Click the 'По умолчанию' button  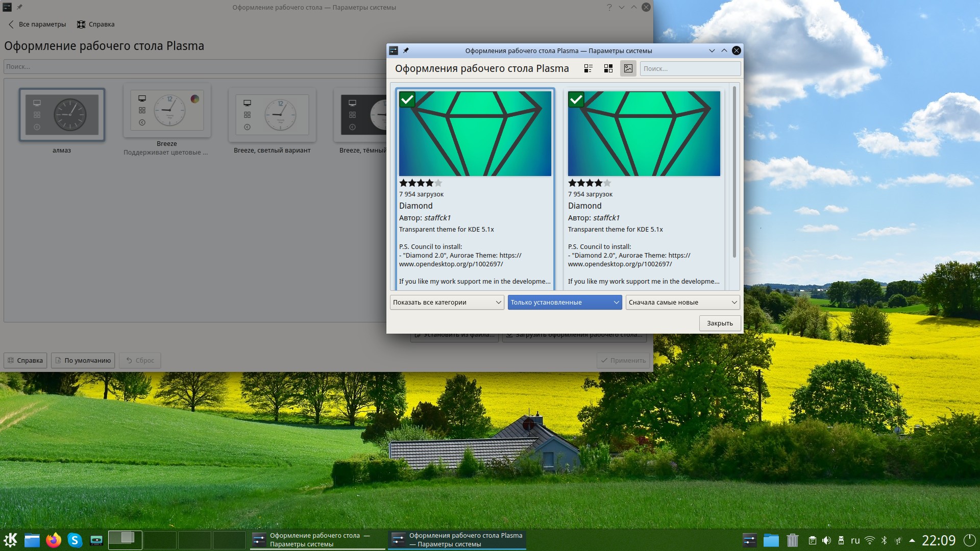tap(83, 361)
